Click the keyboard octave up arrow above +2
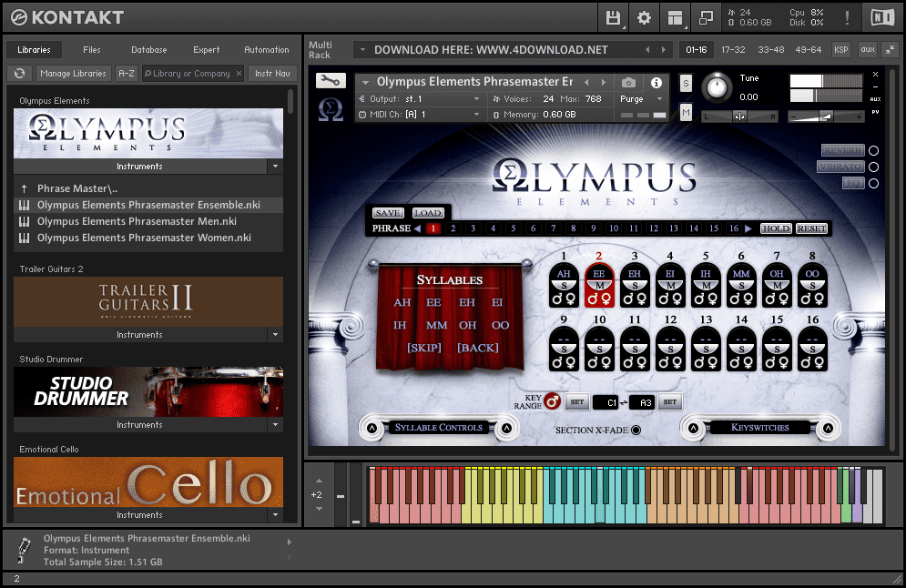This screenshot has height=588, width=906. pyautogui.click(x=319, y=482)
